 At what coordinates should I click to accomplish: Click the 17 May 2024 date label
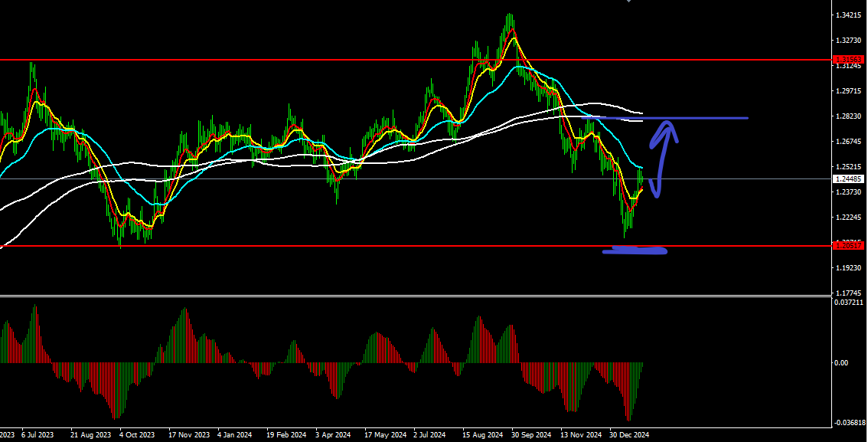click(385, 435)
